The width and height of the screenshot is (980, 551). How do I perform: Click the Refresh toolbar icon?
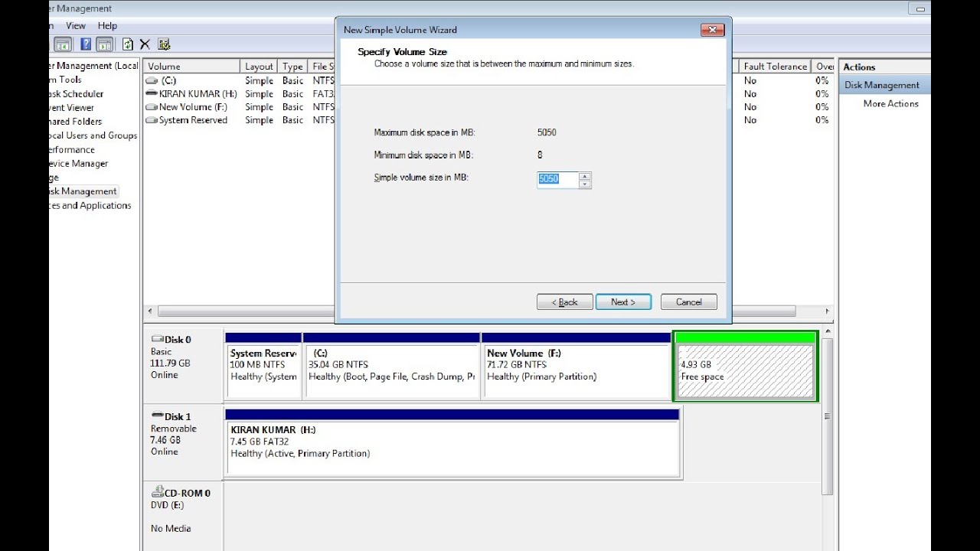point(127,44)
